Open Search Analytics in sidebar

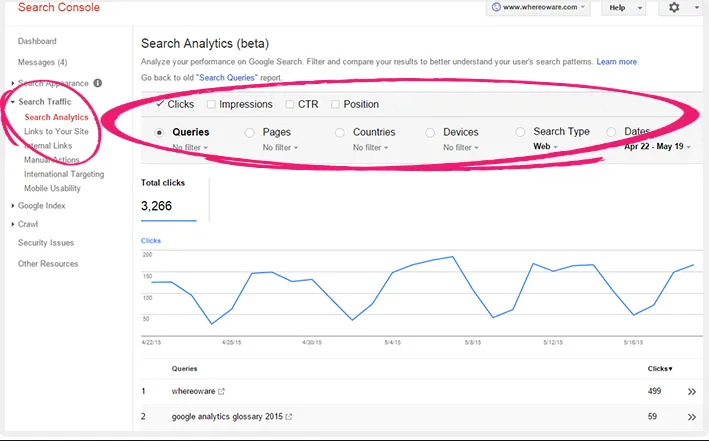point(57,117)
